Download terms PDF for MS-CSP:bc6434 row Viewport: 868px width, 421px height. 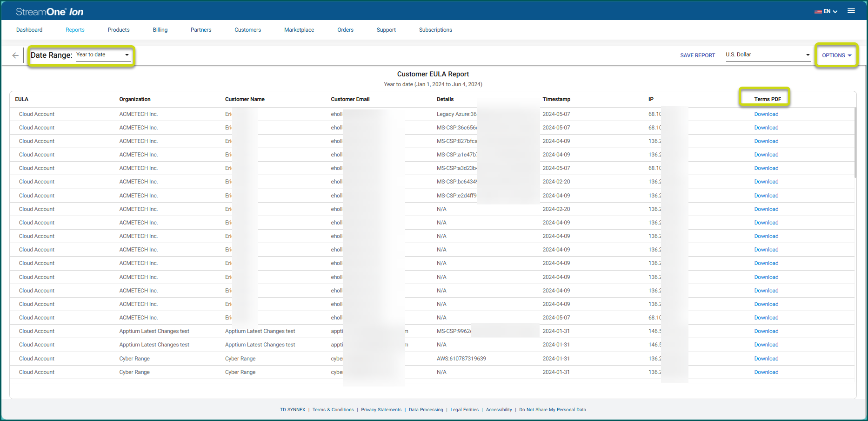(766, 182)
